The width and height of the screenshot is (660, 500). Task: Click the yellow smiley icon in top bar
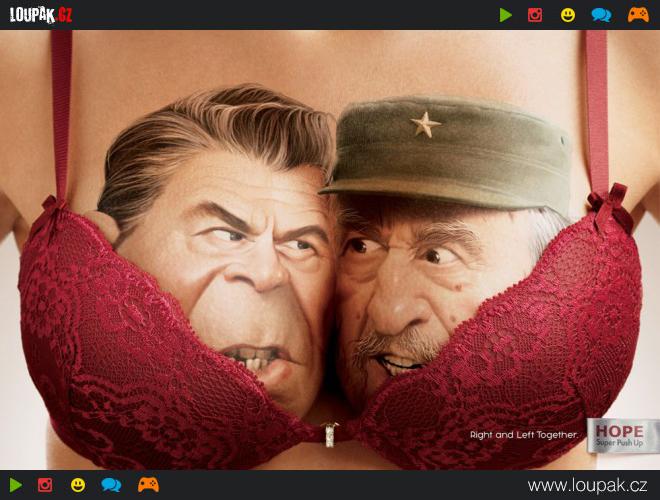(567, 15)
